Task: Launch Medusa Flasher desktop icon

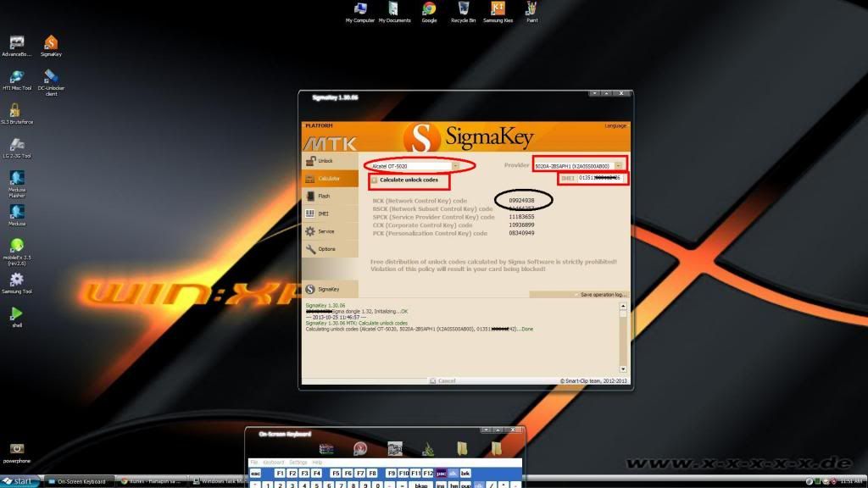Action: coord(16,182)
